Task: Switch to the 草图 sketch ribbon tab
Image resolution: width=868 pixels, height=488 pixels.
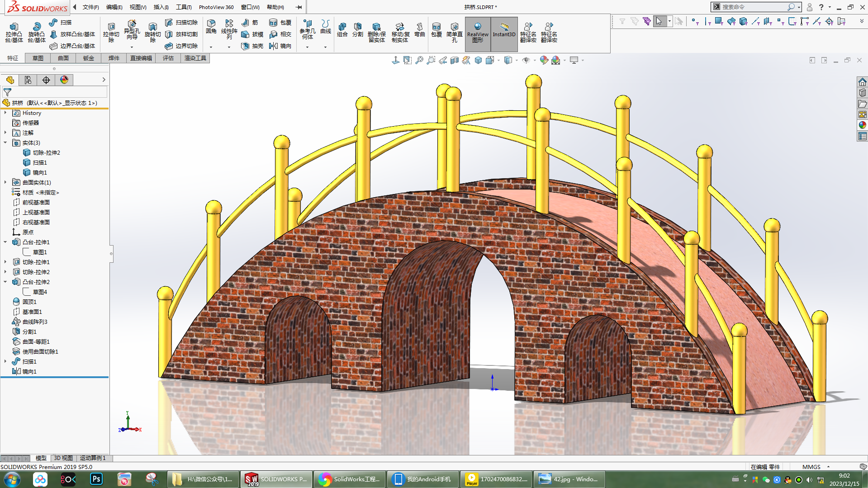Action: [38, 58]
